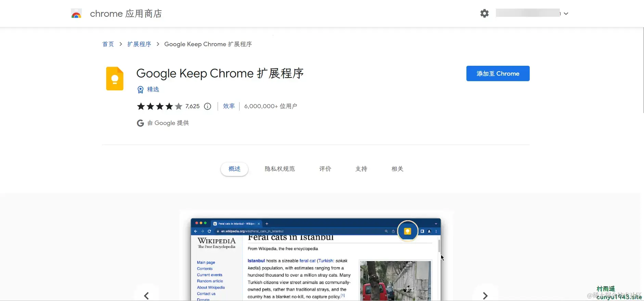The height and width of the screenshot is (301, 644).
Task: Click the chrome 应用商店 title text
Action: (126, 14)
